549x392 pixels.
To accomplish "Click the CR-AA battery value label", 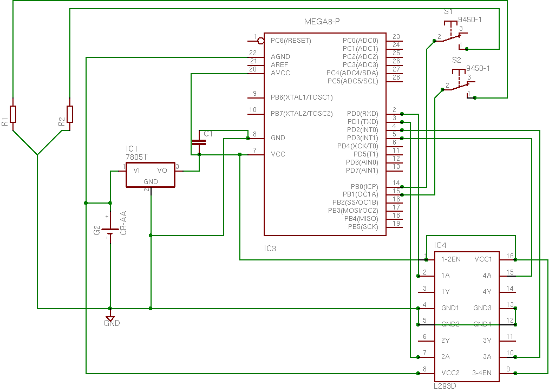I will [x=123, y=223].
